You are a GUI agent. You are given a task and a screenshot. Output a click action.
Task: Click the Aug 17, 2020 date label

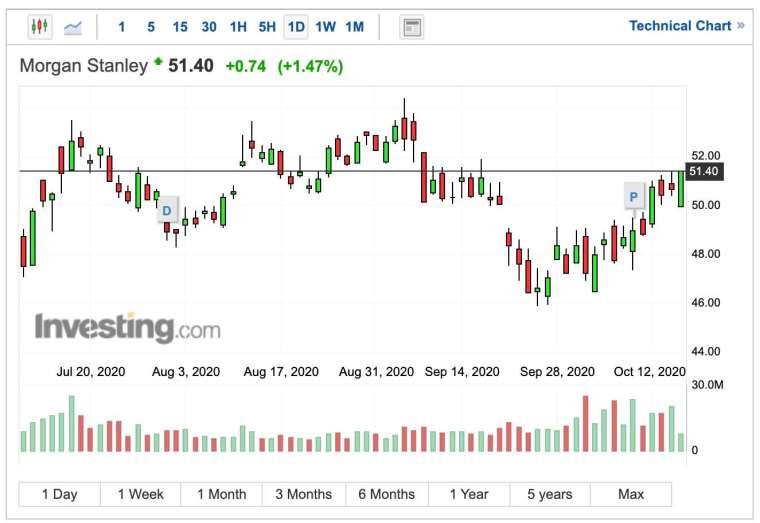tap(281, 372)
